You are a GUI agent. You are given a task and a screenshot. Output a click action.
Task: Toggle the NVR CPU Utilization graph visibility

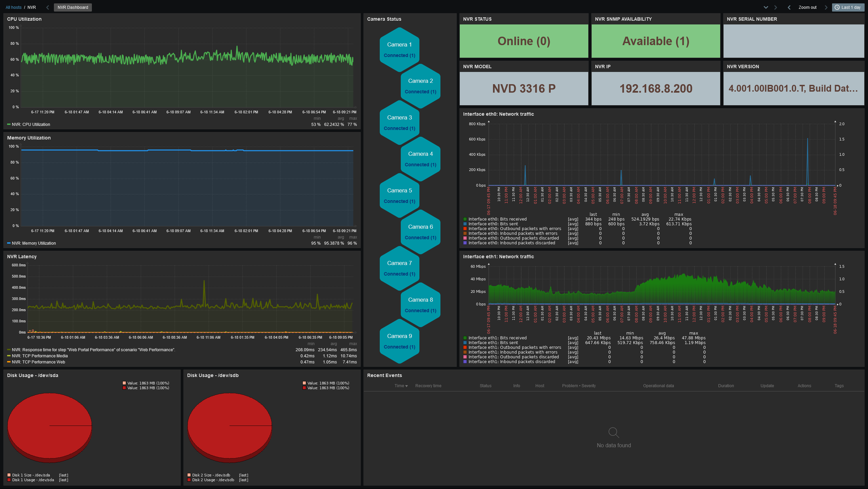point(31,124)
